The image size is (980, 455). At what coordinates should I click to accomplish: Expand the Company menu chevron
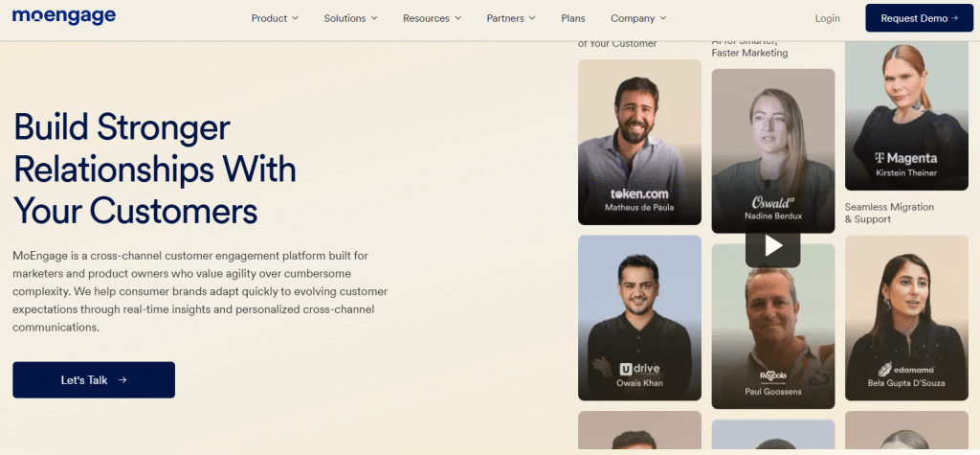pos(663,18)
